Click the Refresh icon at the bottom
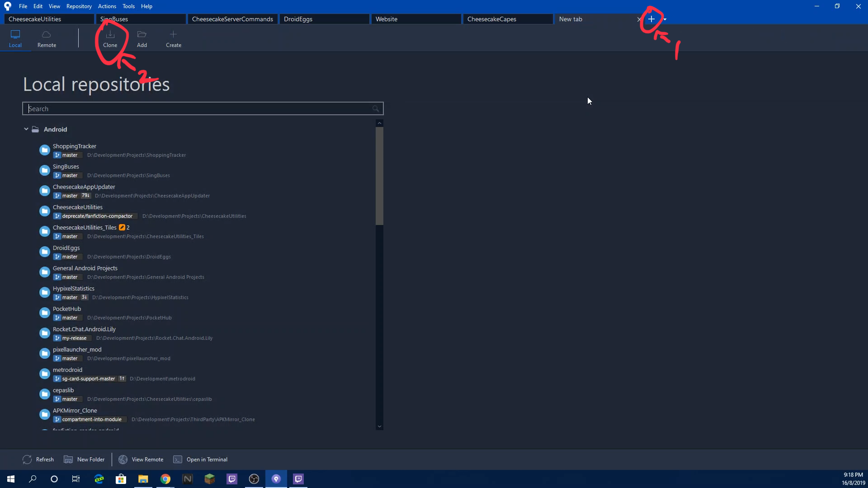This screenshot has height=488, width=868. [x=27, y=459]
